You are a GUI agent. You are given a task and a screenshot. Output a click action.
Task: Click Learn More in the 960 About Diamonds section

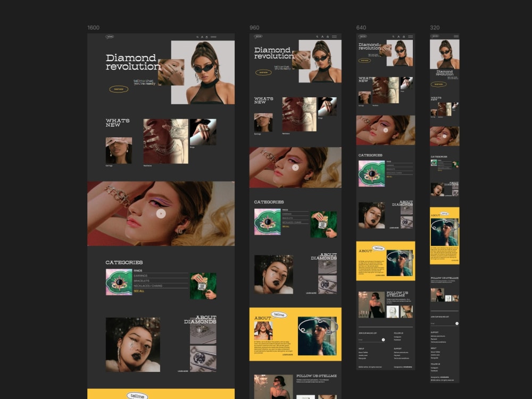[x=311, y=293]
